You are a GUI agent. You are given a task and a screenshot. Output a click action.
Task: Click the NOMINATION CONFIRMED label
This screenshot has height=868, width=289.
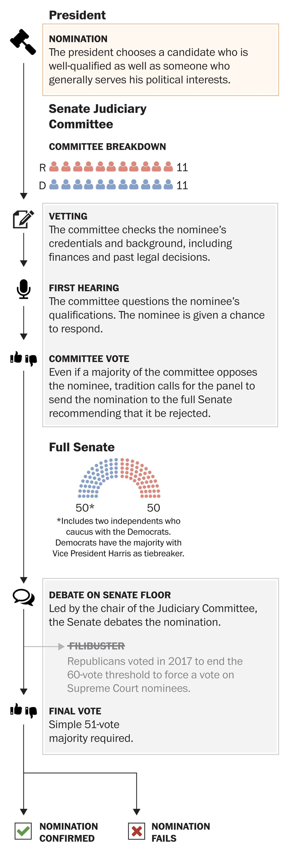[x=68, y=832]
